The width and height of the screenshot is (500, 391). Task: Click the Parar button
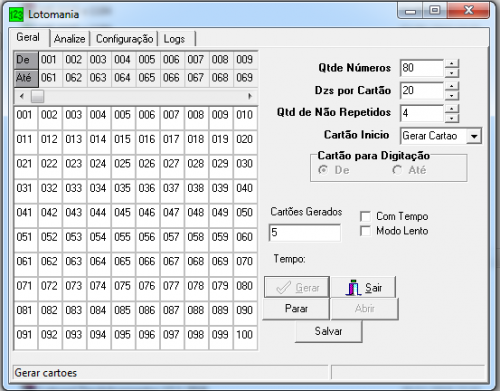(x=296, y=309)
